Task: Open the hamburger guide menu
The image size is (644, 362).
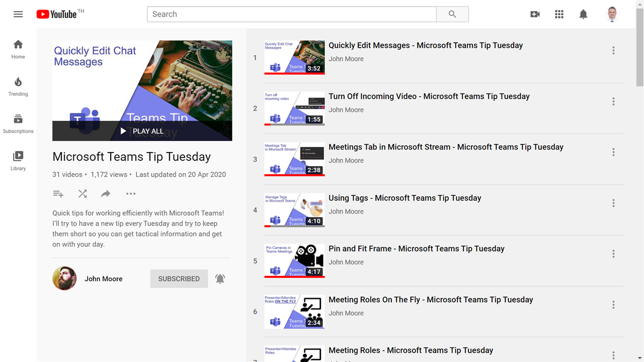Action: point(18,14)
